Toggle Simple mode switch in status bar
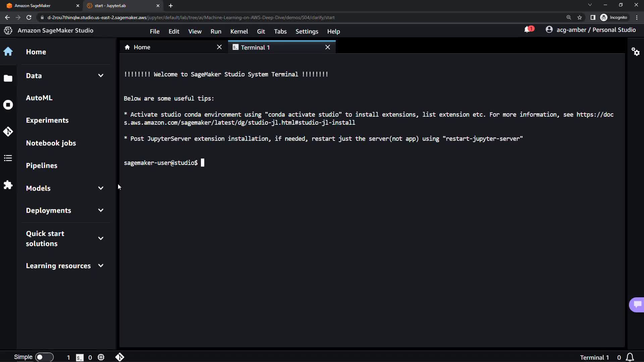Screen dimensions: 644x362 [x=44, y=357]
